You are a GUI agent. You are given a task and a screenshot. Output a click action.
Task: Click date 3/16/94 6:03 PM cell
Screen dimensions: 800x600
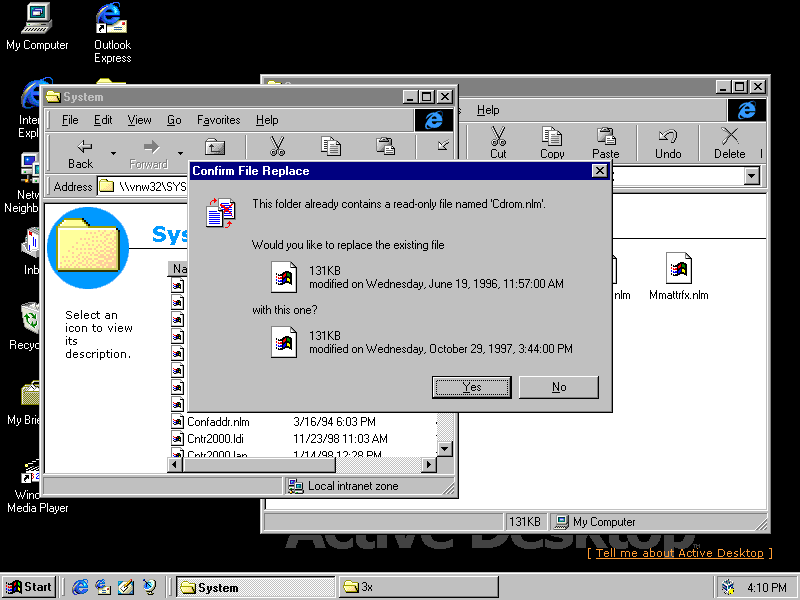(334, 422)
